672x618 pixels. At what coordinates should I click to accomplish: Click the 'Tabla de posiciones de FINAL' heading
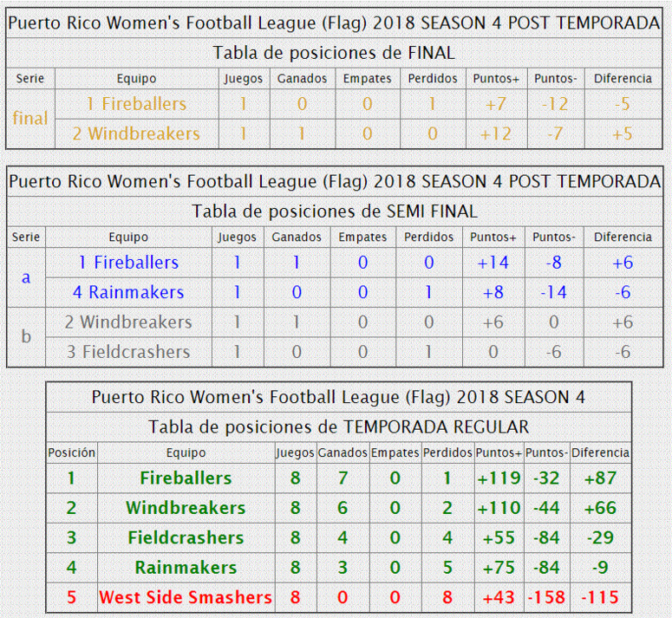pos(334,53)
